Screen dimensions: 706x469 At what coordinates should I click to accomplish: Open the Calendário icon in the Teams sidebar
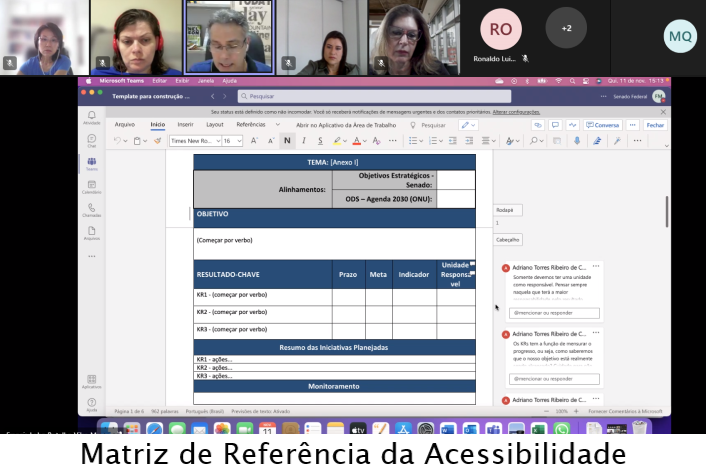[x=91, y=186]
